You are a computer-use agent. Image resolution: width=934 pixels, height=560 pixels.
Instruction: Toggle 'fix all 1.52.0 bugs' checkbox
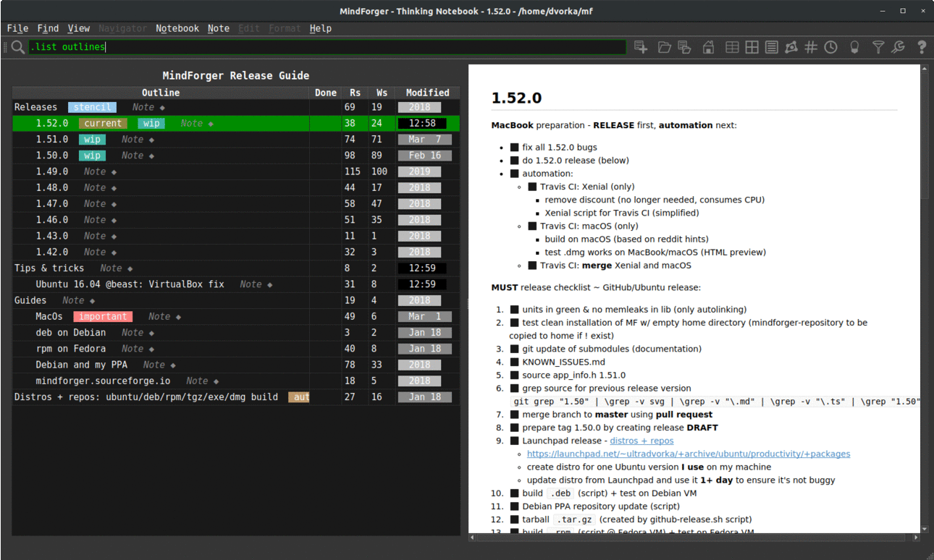tap(515, 148)
